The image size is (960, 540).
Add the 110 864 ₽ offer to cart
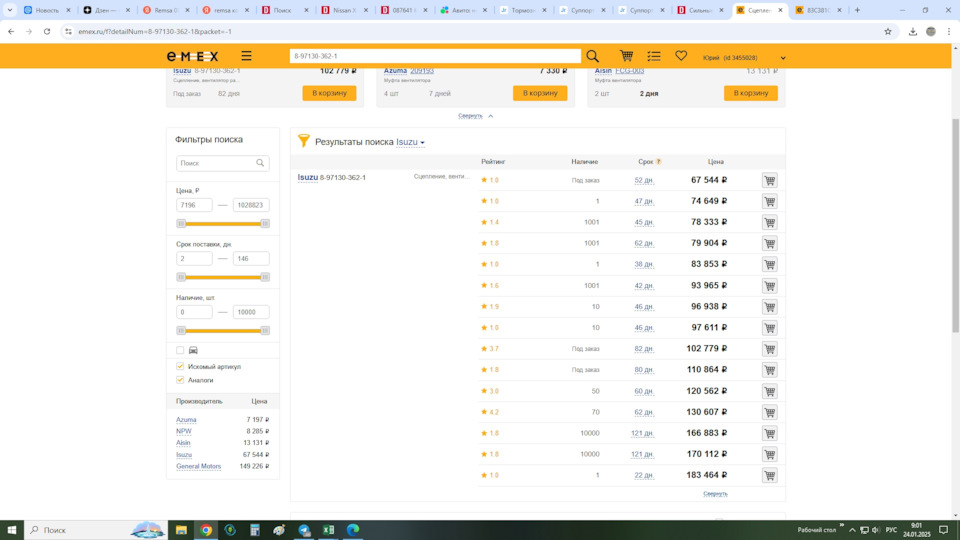coord(770,370)
